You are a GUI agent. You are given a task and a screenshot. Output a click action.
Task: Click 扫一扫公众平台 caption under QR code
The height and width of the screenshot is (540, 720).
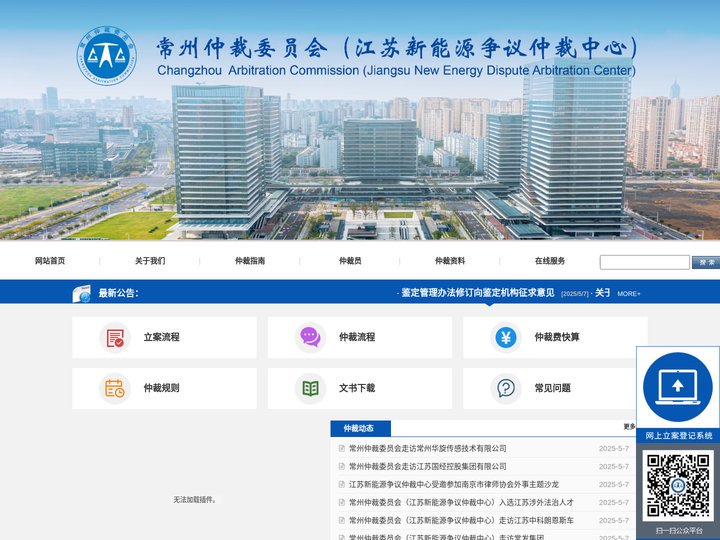pyautogui.click(x=679, y=531)
